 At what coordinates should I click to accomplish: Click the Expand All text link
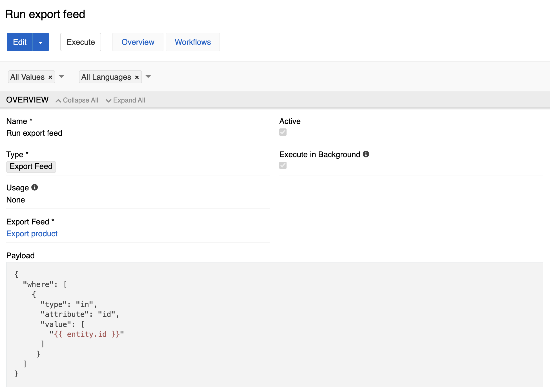(x=129, y=100)
